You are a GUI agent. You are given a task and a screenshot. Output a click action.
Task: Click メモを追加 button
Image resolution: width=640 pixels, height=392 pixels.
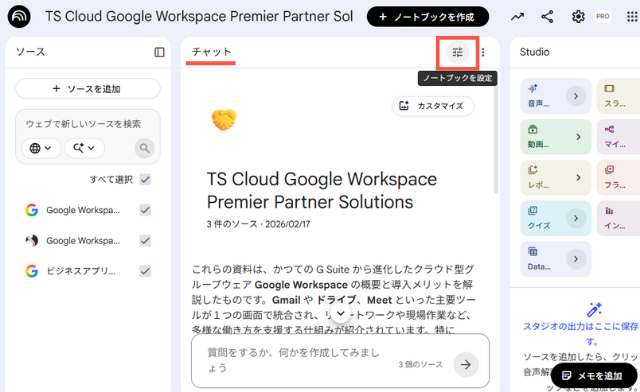(x=593, y=376)
